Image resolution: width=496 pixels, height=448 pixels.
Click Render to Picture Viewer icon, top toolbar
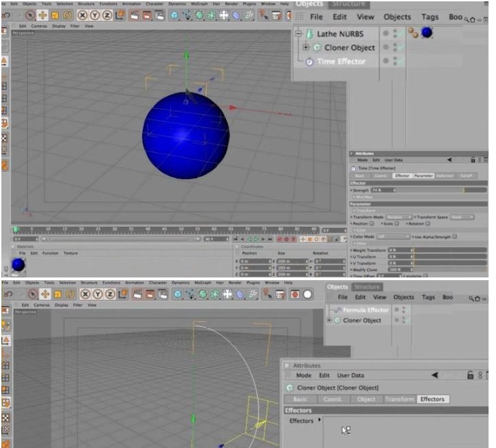147,15
